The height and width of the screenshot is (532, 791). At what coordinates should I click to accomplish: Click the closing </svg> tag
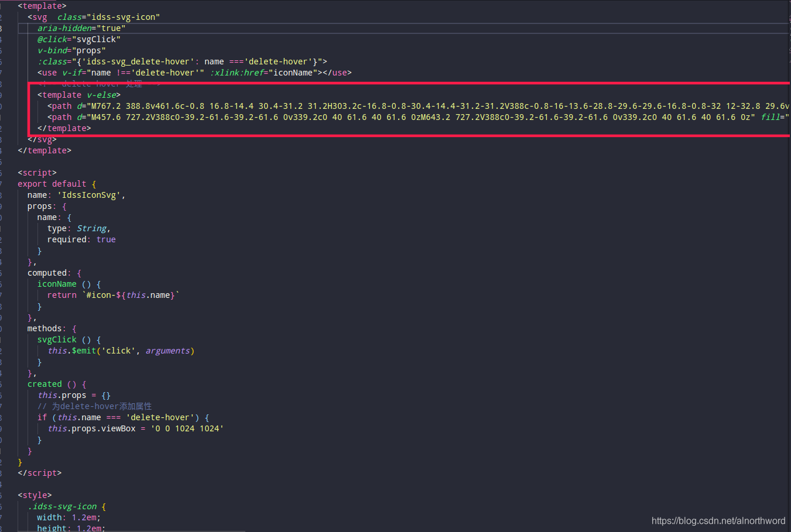pyautogui.click(x=42, y=139)
